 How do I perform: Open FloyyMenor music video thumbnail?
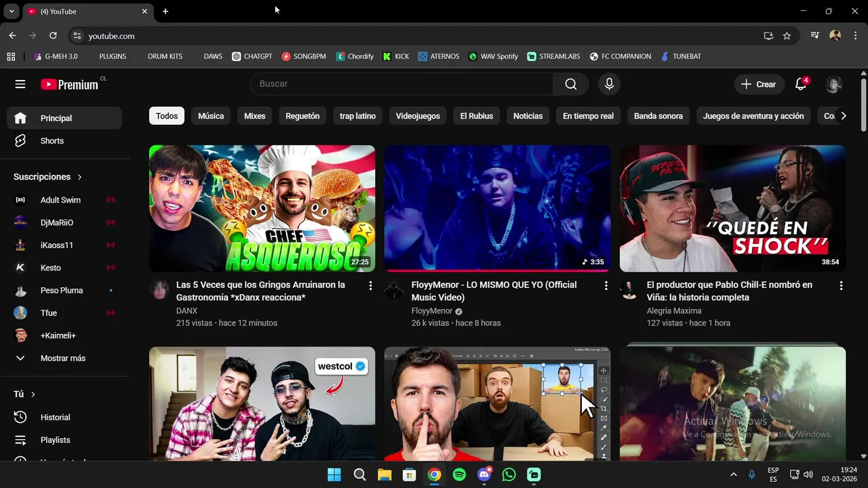pyautogui.click(x=497, y=208)
